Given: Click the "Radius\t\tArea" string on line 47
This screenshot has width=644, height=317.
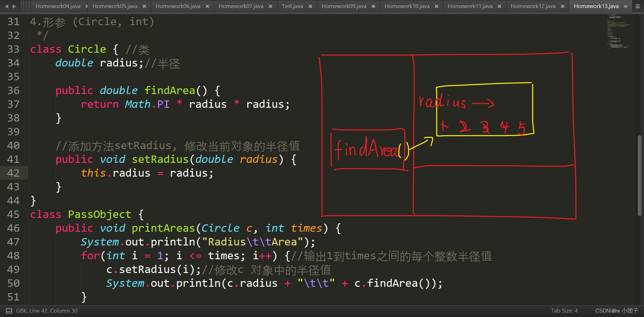Looking at the screenshot, I should 253,242.
